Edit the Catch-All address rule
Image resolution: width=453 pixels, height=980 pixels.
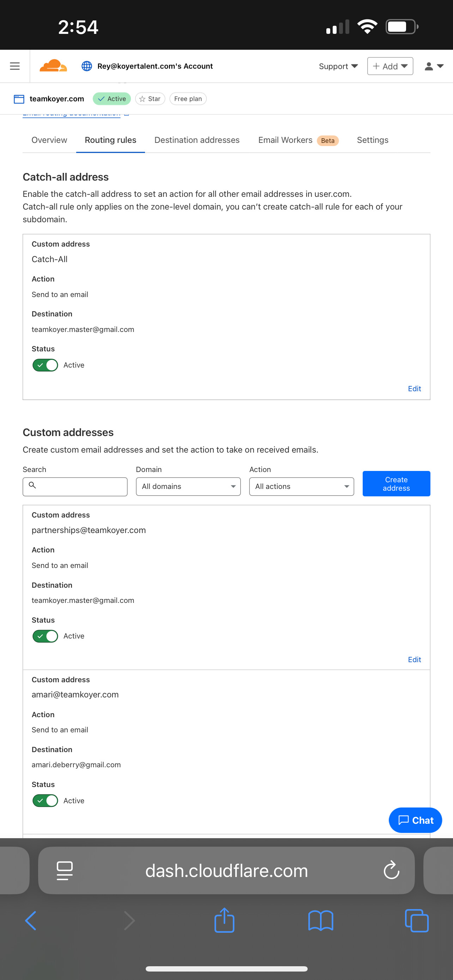pos(414,388)
